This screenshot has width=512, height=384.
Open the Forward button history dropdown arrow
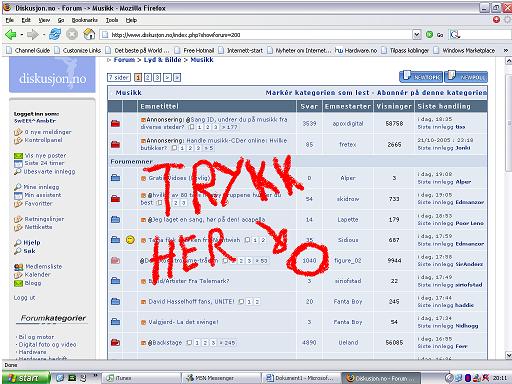pyautogui.click(x=44, y=34)
